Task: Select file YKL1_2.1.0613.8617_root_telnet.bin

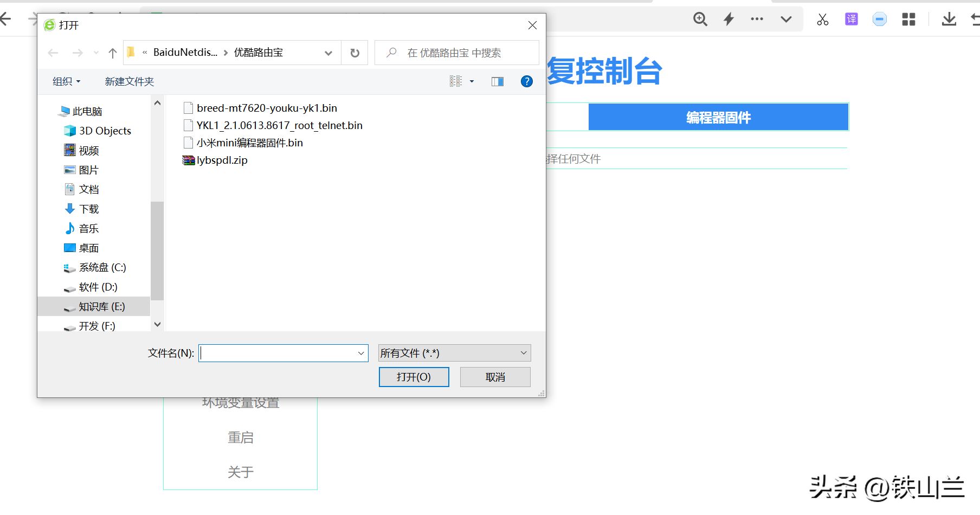Action: tap(273, 125)
